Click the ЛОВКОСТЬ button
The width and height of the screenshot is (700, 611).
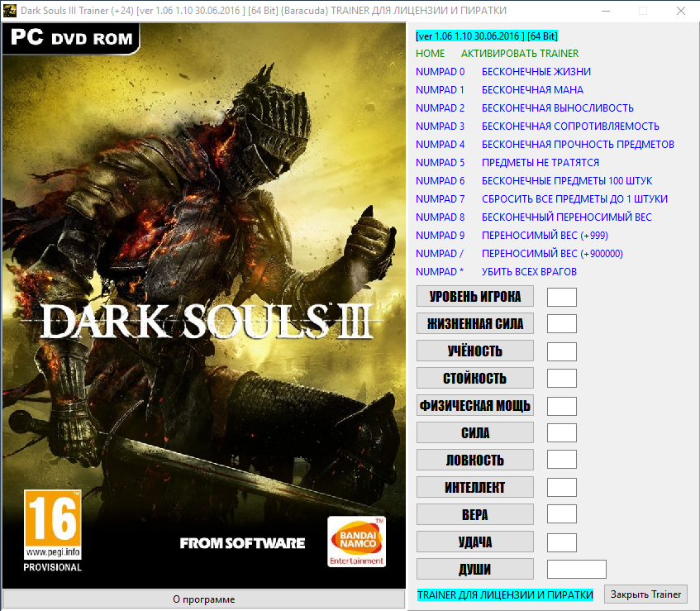tap(475, 460)
